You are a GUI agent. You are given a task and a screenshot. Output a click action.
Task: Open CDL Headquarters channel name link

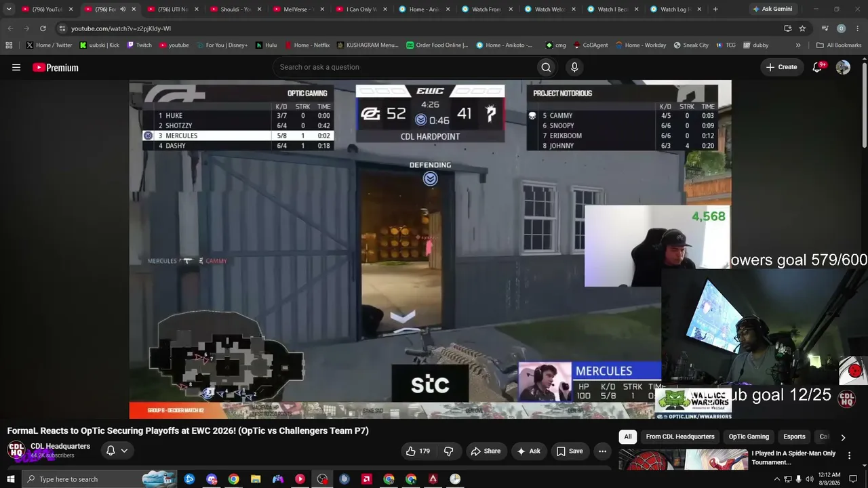point(60,446)
